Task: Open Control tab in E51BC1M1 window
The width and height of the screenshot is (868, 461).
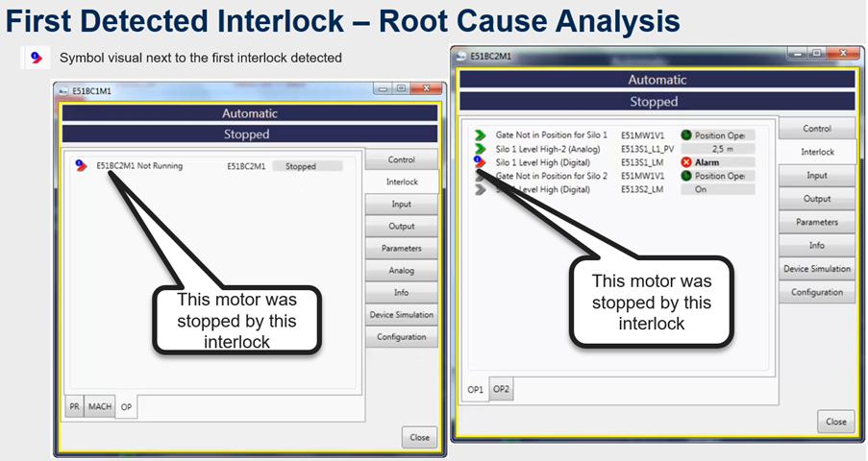Action: click(x=402, y=159)
